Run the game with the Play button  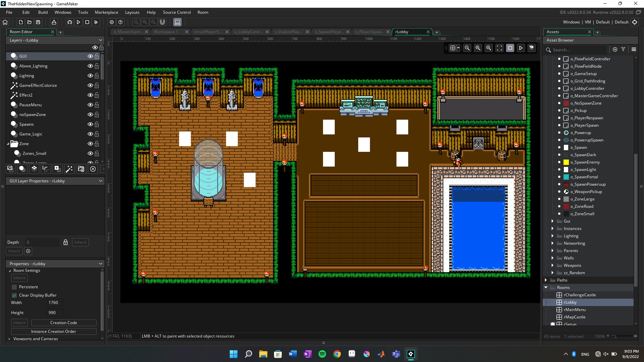(78, 22)
